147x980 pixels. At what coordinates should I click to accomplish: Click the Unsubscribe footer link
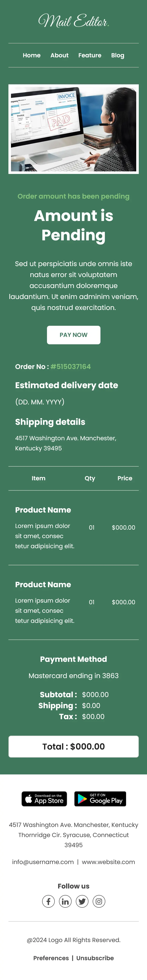coord(95,958)
